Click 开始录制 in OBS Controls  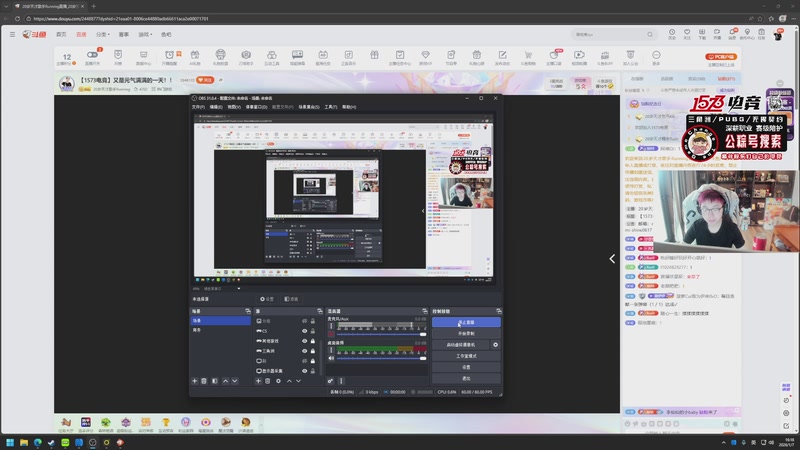(x=466, y=334)
